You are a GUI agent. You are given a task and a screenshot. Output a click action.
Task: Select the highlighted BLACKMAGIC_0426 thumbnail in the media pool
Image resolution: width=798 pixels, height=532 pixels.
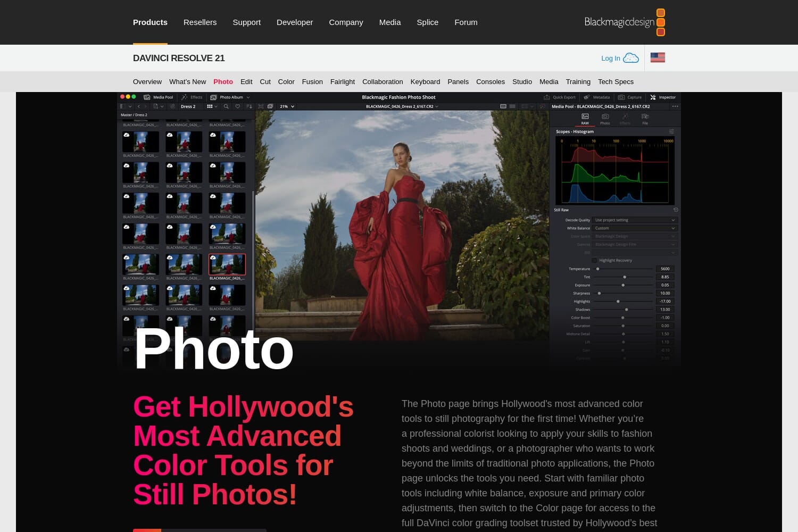click(227, 264)
